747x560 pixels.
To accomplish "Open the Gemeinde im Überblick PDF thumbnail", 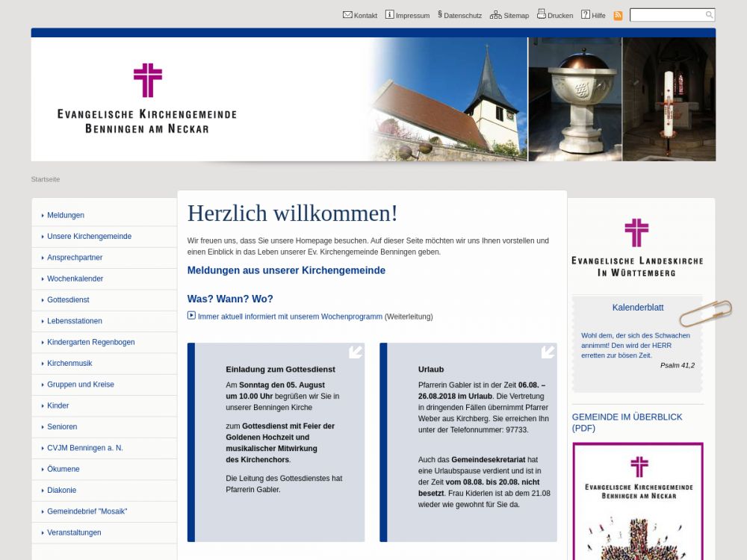I will point(637,500).
